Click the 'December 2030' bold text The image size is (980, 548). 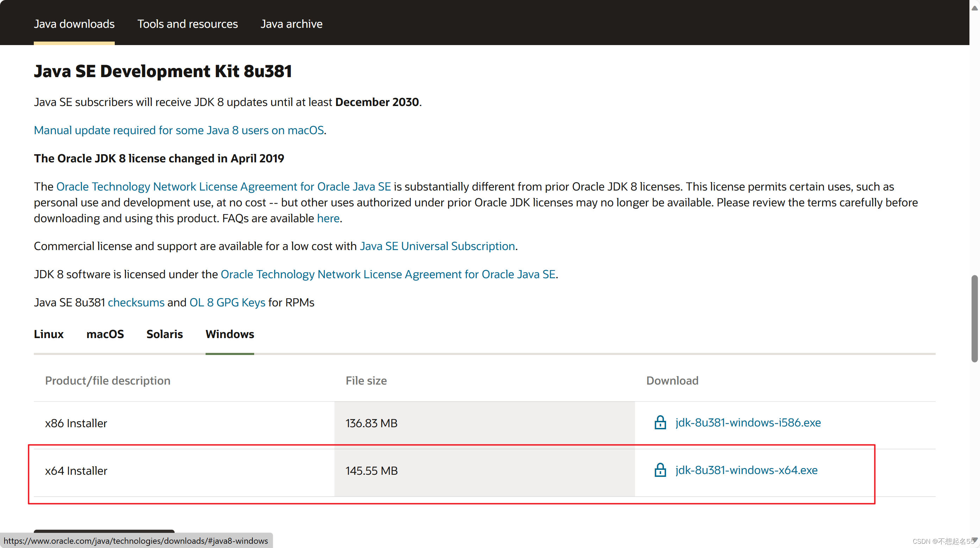[377, 102]
